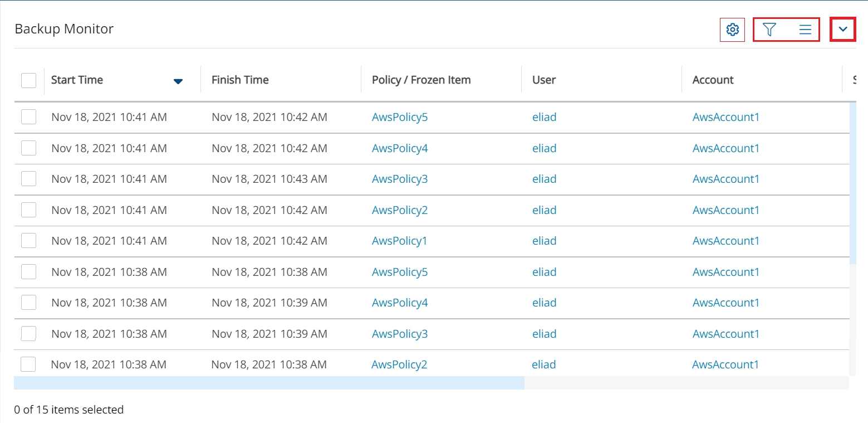Open AwsAccount1 link in first row

tap(725, 117)
